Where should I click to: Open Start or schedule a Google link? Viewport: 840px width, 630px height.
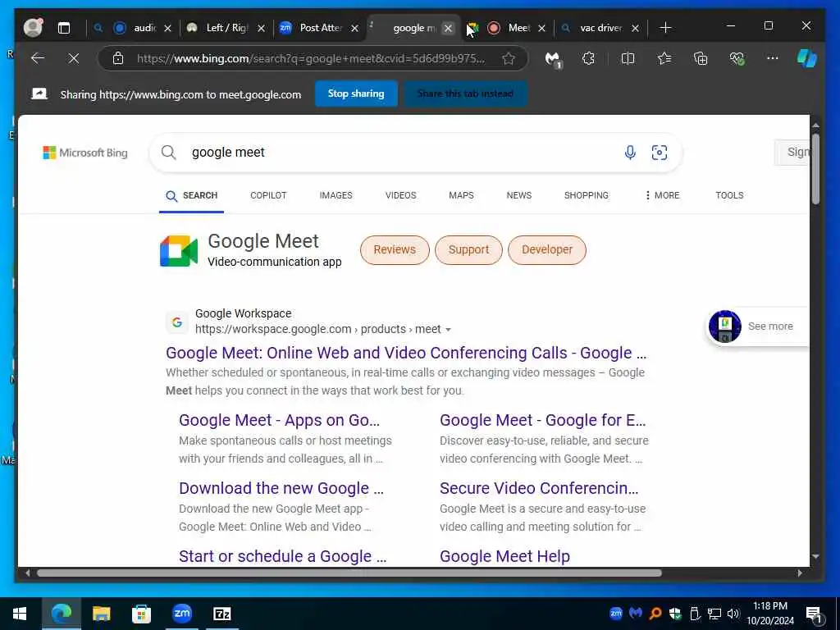[282, 556]
